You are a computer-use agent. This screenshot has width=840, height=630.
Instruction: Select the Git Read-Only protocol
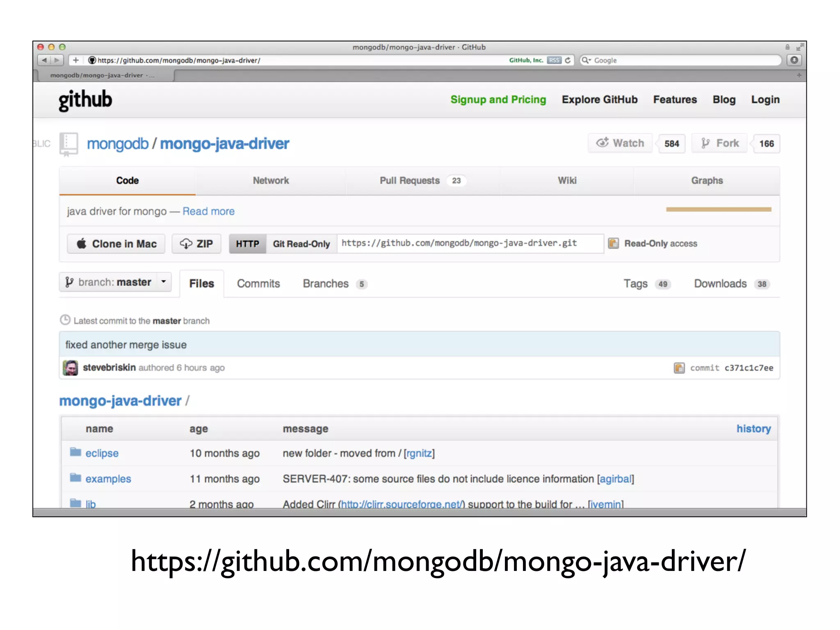coord(301,244)
